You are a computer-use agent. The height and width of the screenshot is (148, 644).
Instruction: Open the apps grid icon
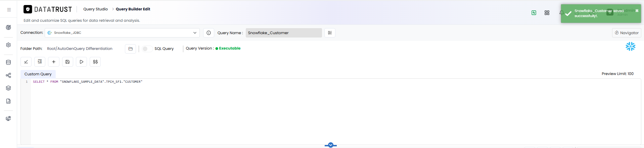[x=547, y=13]
